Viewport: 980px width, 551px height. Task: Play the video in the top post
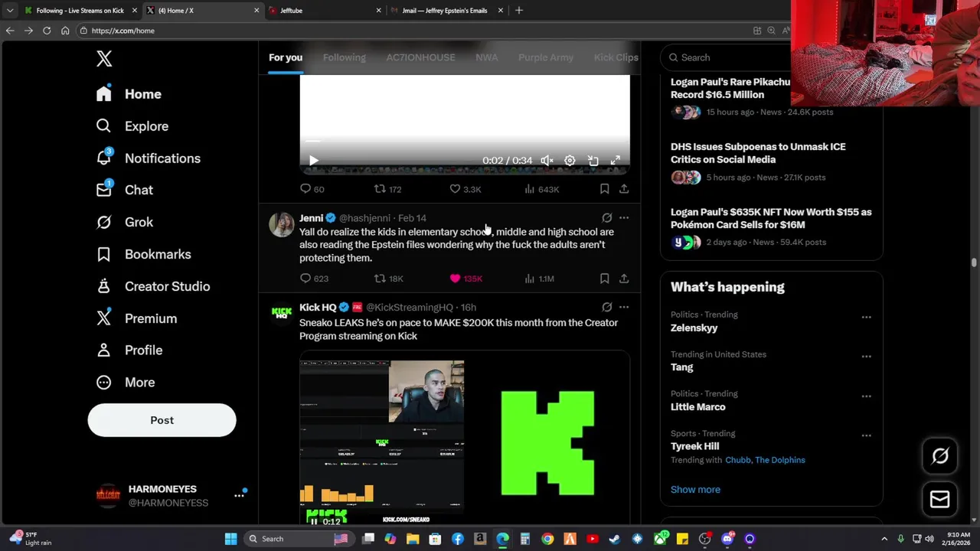(x=313, y=161)
